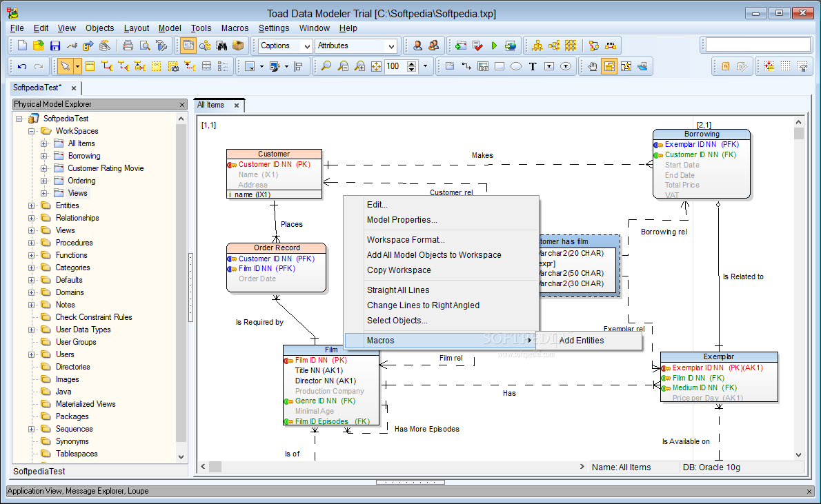
Task: Choose Copy Workspace from the context menu
Action: 399,270
